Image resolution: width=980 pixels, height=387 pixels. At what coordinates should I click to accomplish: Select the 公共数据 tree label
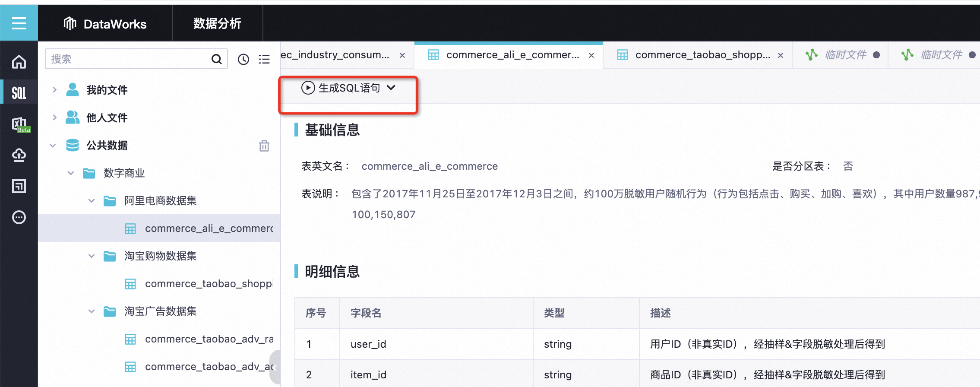coord(107,146)
